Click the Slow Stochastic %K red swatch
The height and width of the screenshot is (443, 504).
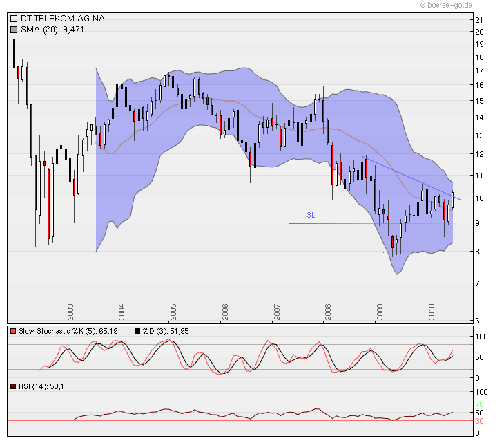pos(14,332)
